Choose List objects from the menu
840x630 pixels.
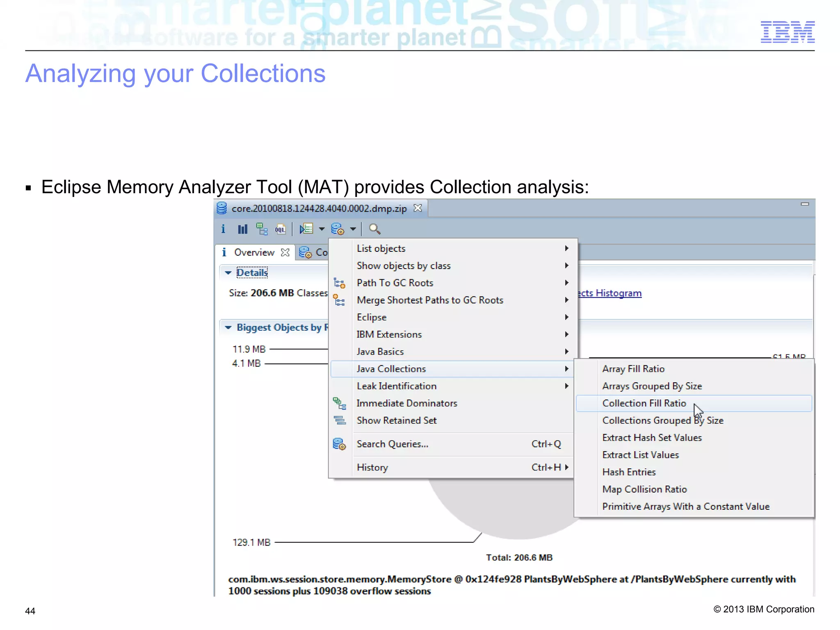point(453,248)
